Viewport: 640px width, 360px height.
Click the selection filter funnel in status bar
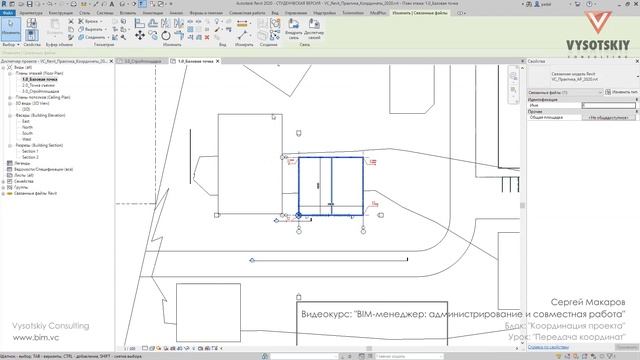pyautogui.click(x=611, y=356)
